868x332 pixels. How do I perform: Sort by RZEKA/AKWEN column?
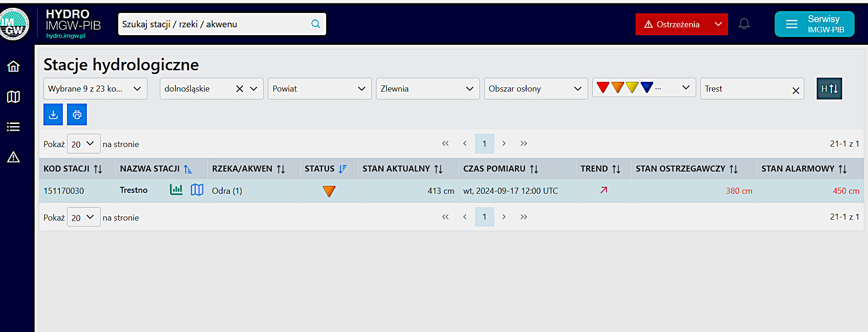281,169
